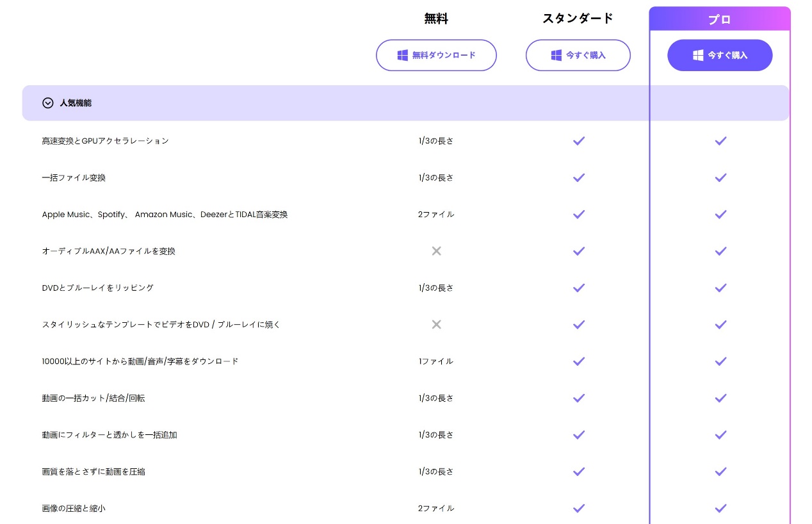Click プロ checkmark for 動画の一括カット/結合/回転

[720, 398]
